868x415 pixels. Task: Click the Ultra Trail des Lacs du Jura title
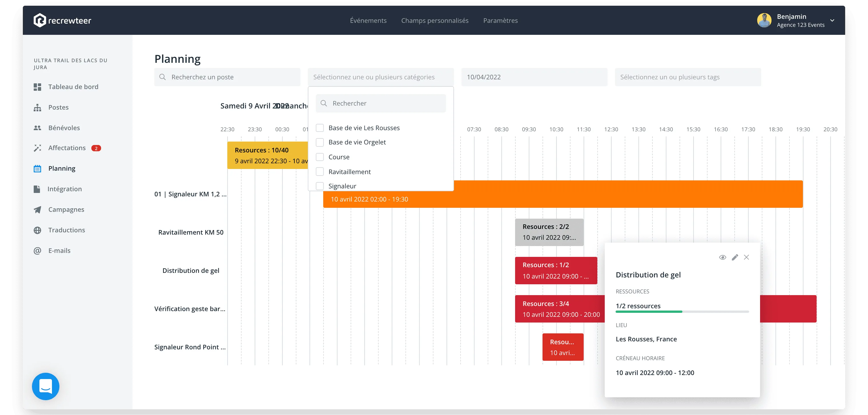(71, 64)
